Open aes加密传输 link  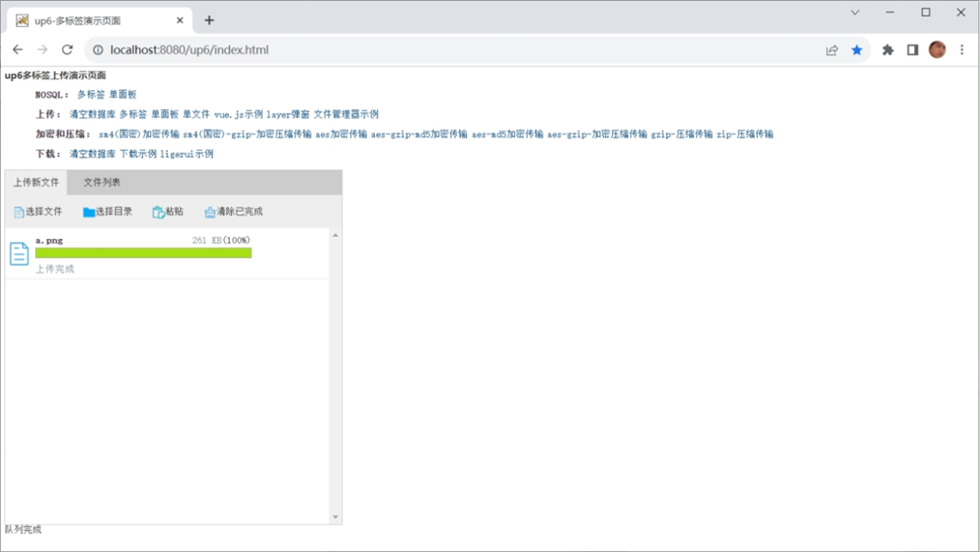(x=340, y=133)
